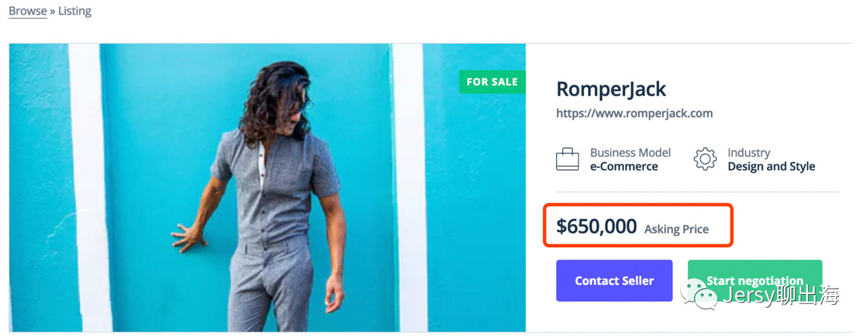868x336 pixels.
Task: Click the RomperJack listing title
Action: coord(611,89)
